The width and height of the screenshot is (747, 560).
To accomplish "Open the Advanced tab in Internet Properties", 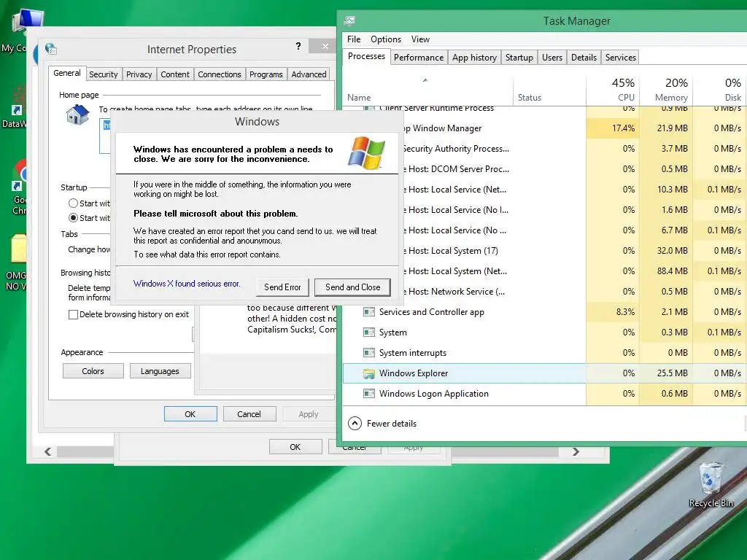I will pos(309,74).
